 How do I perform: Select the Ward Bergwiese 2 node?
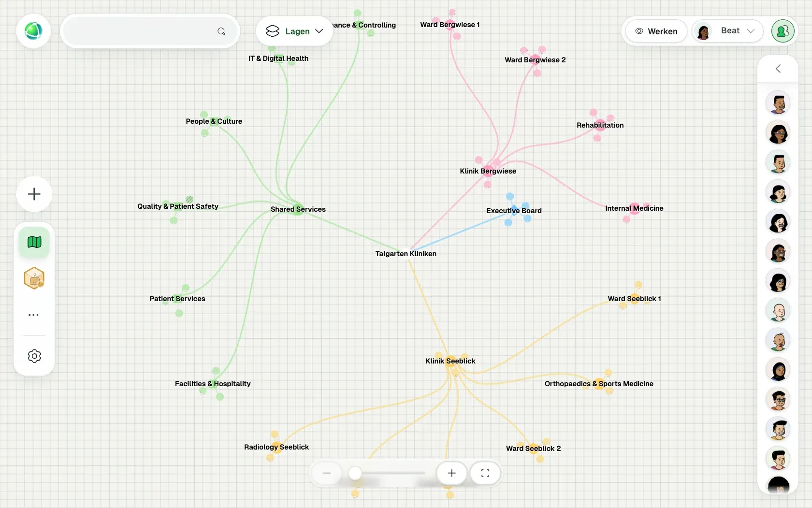(x=536, y=60)
